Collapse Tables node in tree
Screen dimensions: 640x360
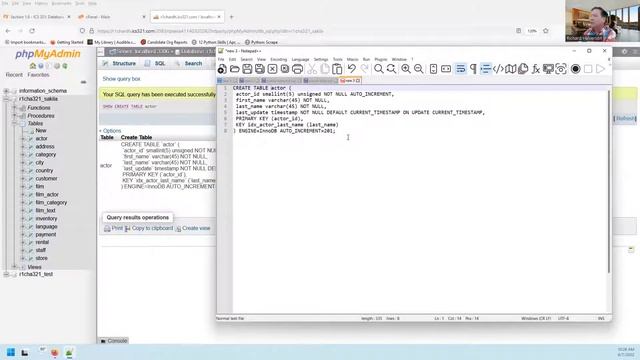click(15, 123)
